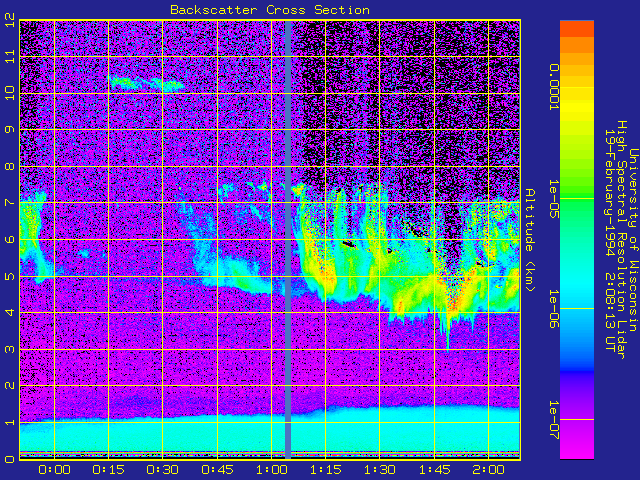Click the 1:30 time axis label
640x480 pixels.
coord(380,470)
